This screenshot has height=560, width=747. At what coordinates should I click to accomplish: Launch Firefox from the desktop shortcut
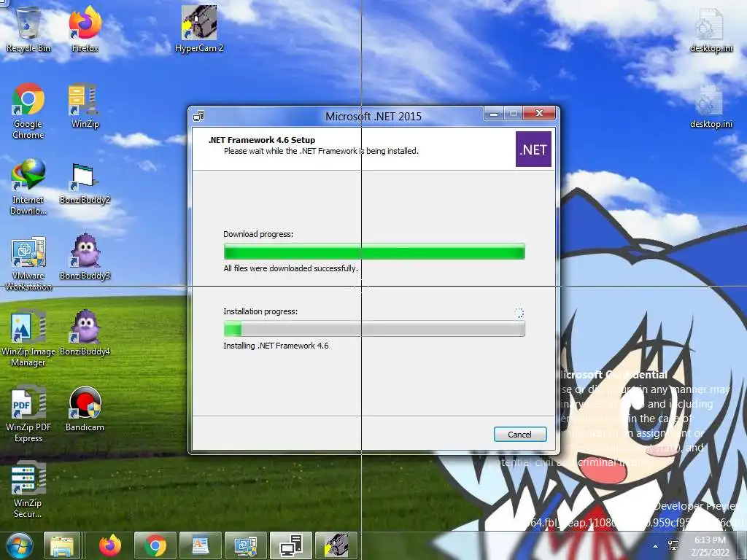85,28
